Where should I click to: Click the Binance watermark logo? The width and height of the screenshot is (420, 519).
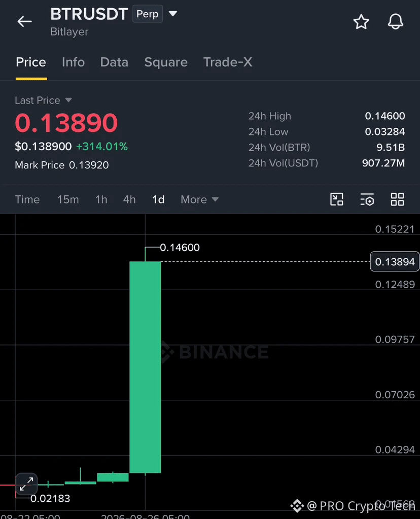pos(215,352)
